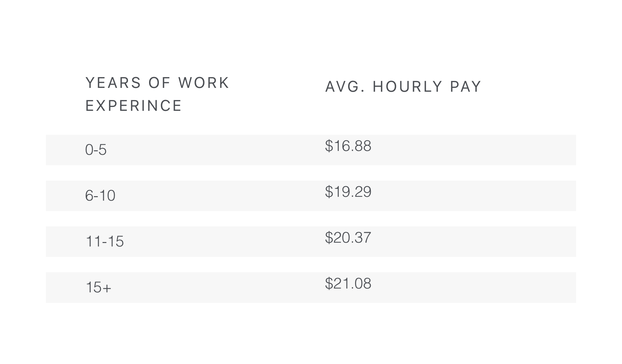Screen dimensions: 622x364
Task: Click the AVG. abbreviation in header
Action: [345, 87]
